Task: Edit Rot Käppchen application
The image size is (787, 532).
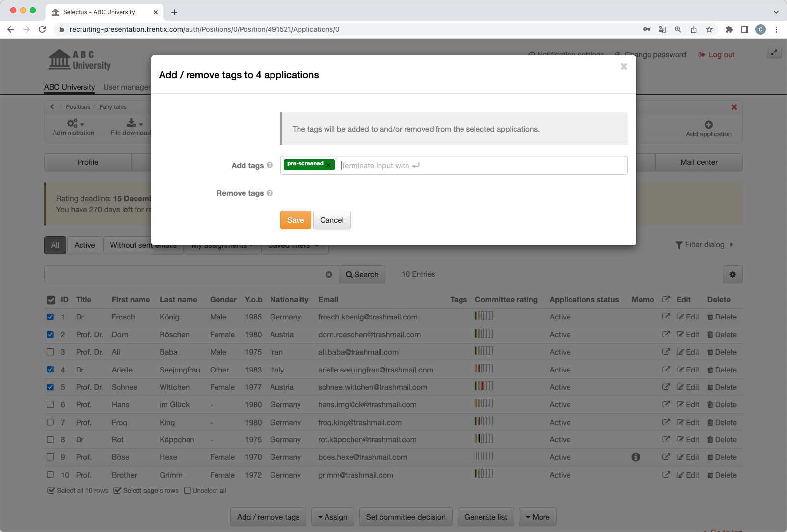Action: click(x=687, y=440)
